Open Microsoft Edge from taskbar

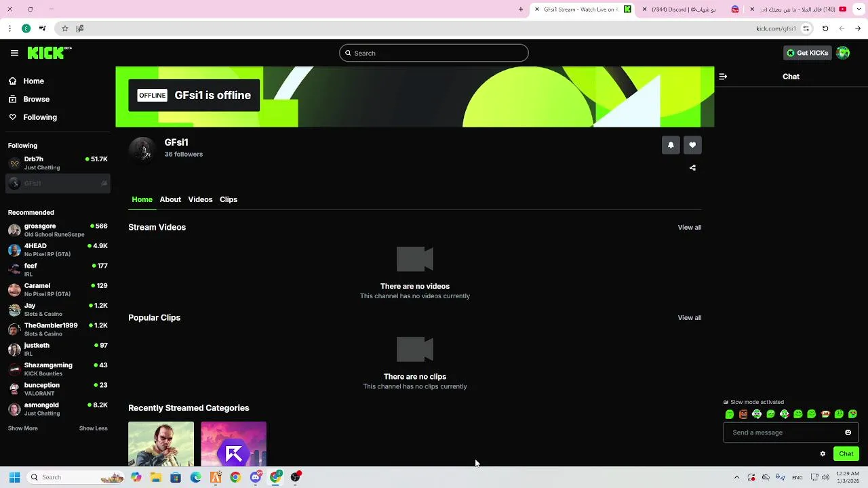tap(195, 477)
